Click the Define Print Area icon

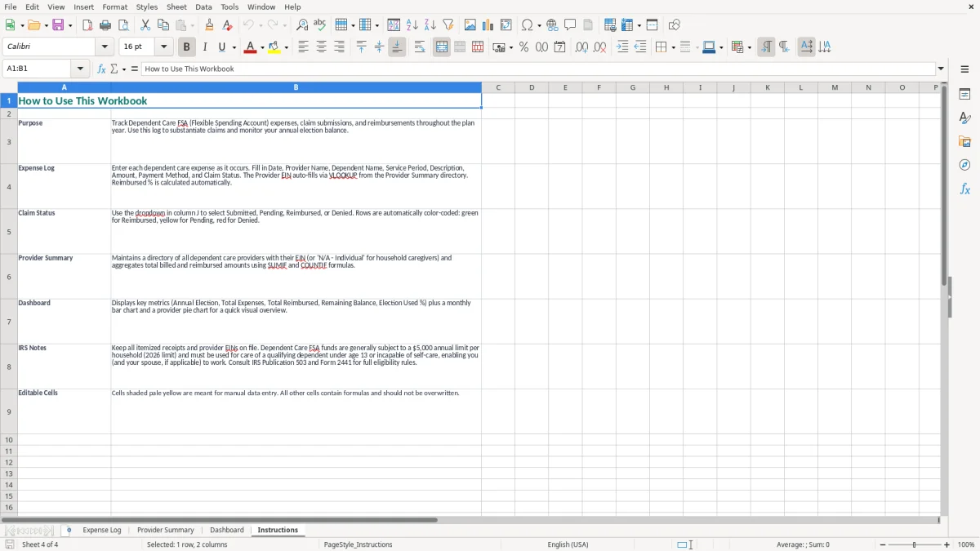click(x=610, y=25)
